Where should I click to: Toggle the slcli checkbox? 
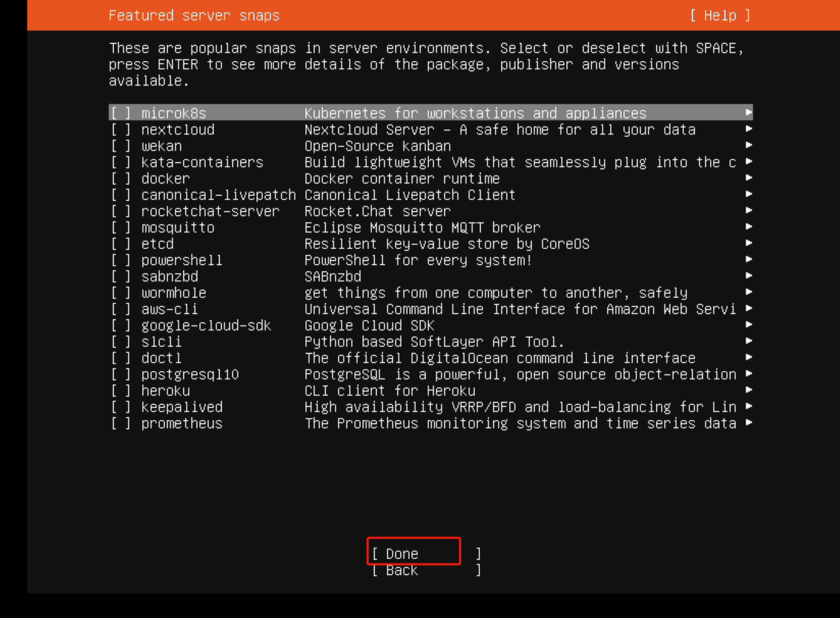click(x=121, y=342)
